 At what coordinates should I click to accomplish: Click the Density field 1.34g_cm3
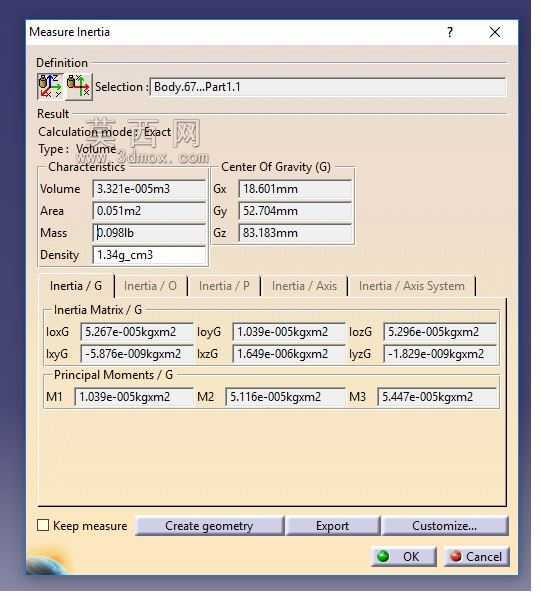149,255
